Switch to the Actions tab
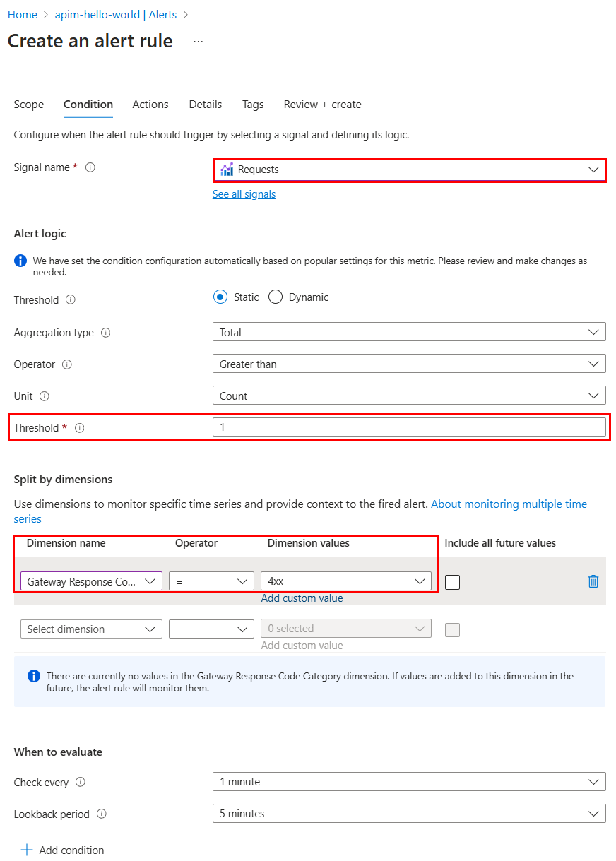Screen dimensions: 616x861 [150, 105]
